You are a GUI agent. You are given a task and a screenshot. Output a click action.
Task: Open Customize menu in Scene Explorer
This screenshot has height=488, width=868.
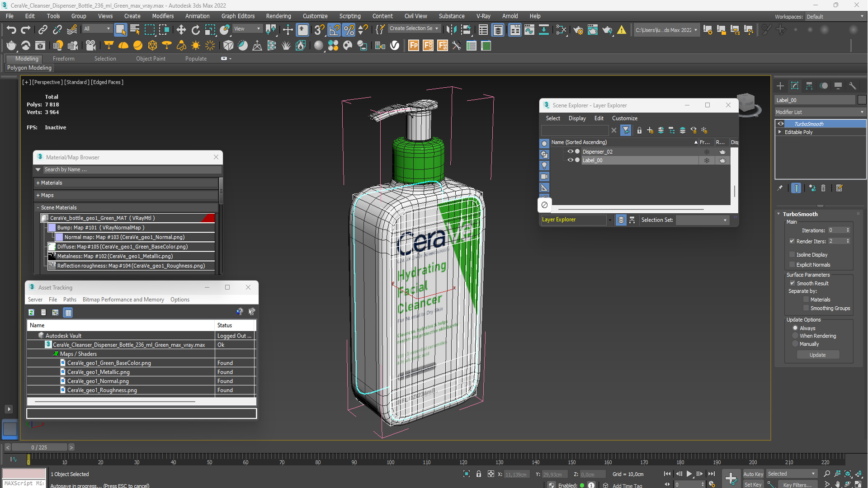[x=624, y=118]
